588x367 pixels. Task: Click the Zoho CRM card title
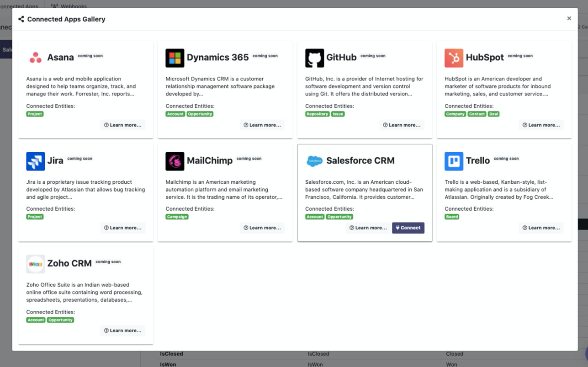69,263
